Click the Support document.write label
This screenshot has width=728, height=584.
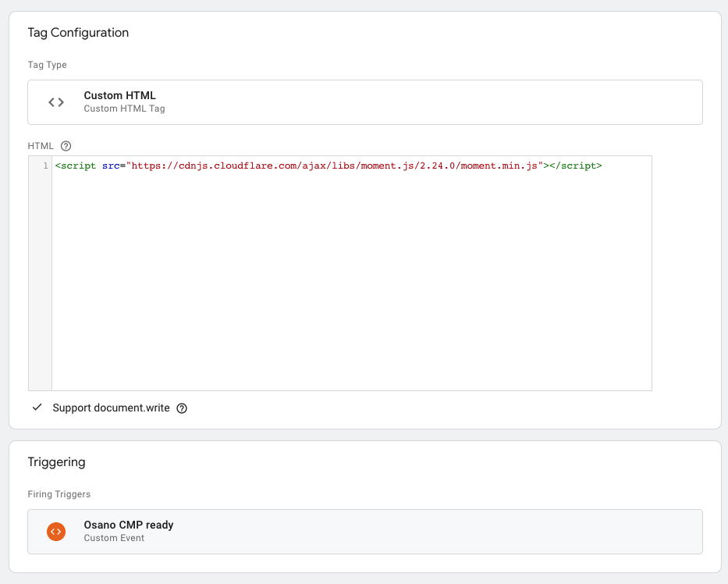coord(111,408)
